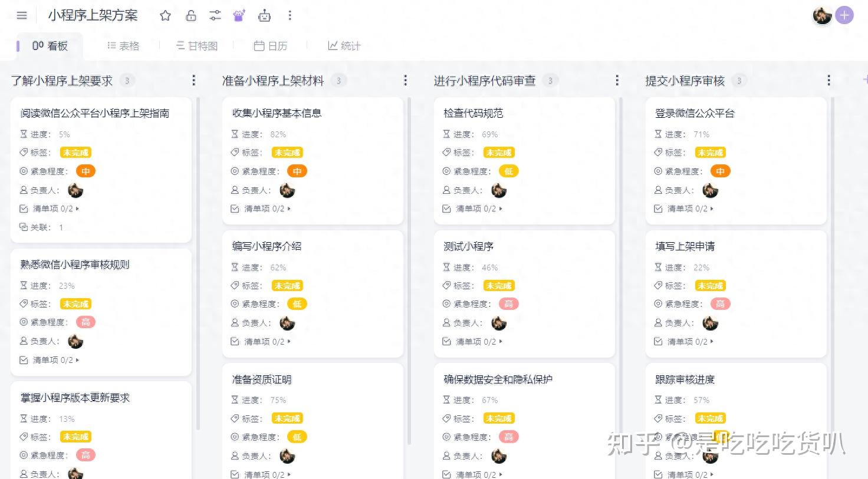Click assignee avatar on 阅读微信公众平台小程序上架指南 card

coord(75,190)
